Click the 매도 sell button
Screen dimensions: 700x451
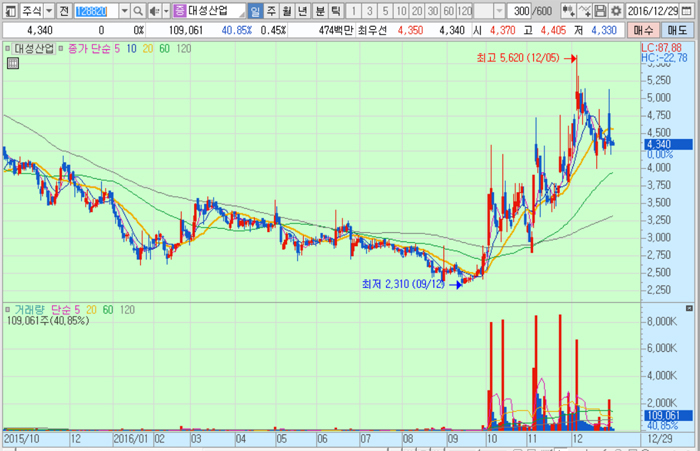[x=678, y=30]
